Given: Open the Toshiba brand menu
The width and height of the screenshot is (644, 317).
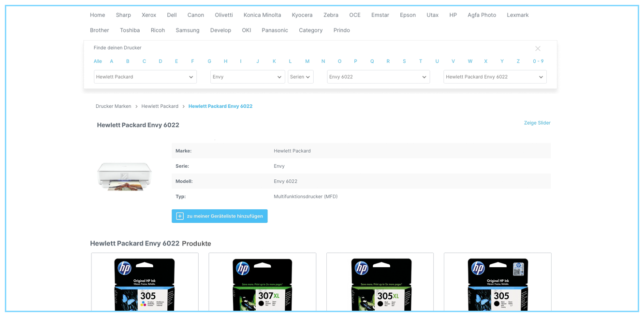Looking at the screenshot, I should click(130, 30).
